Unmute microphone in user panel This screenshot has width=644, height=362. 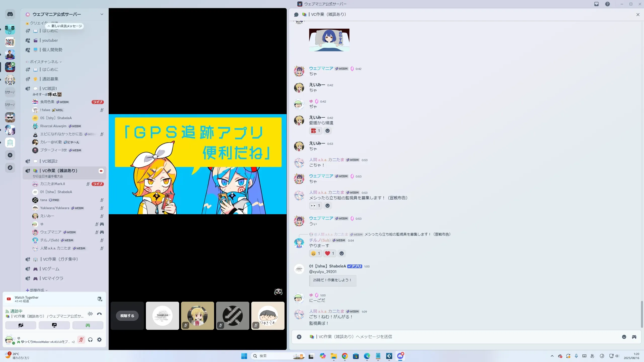coord(81,340)
